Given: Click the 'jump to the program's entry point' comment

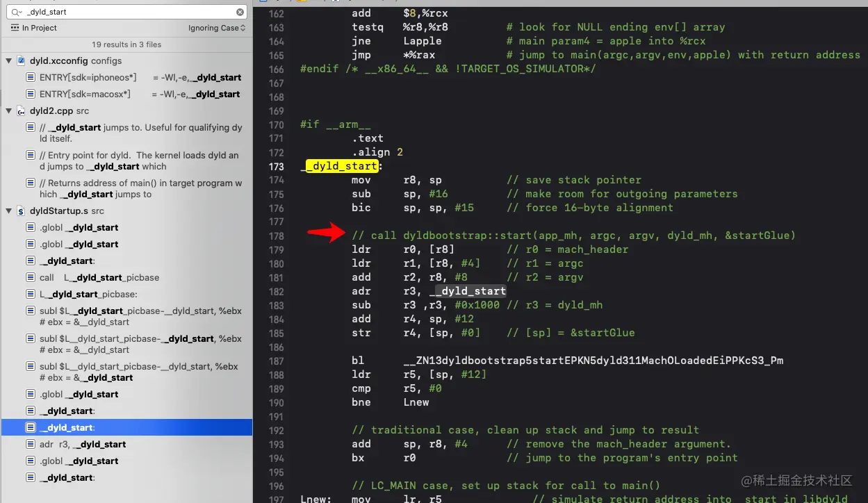Looking at the screenshot, I should coord(622,458).
